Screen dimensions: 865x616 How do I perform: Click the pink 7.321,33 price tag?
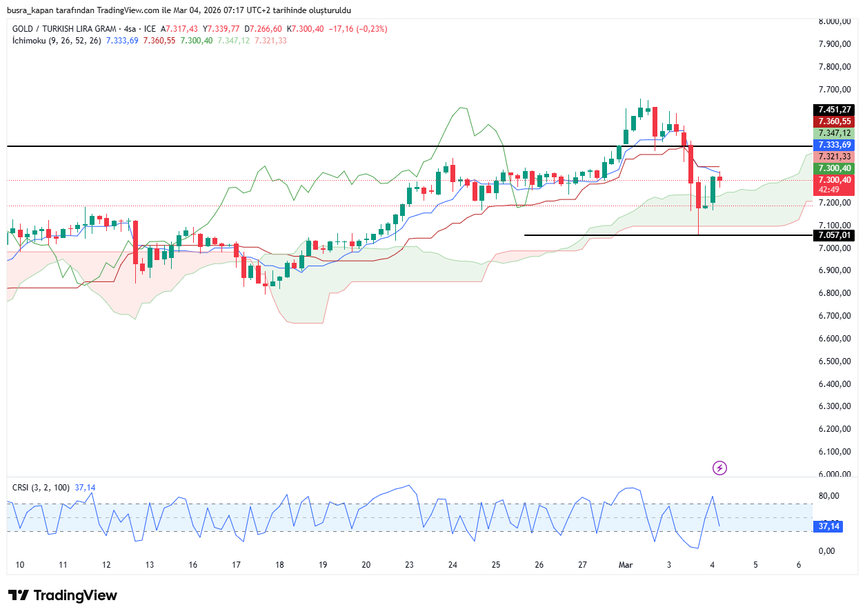(x=834, y=157)
